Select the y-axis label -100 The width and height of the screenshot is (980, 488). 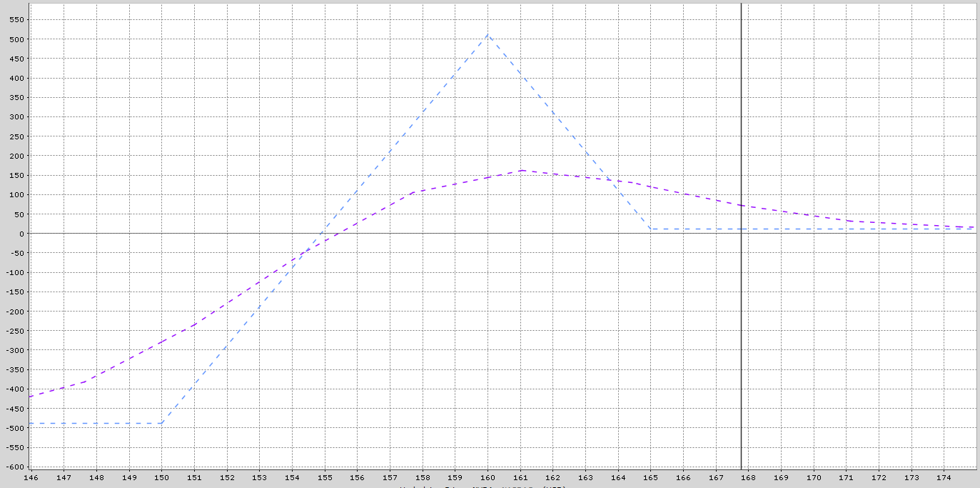tap(14, 272)
